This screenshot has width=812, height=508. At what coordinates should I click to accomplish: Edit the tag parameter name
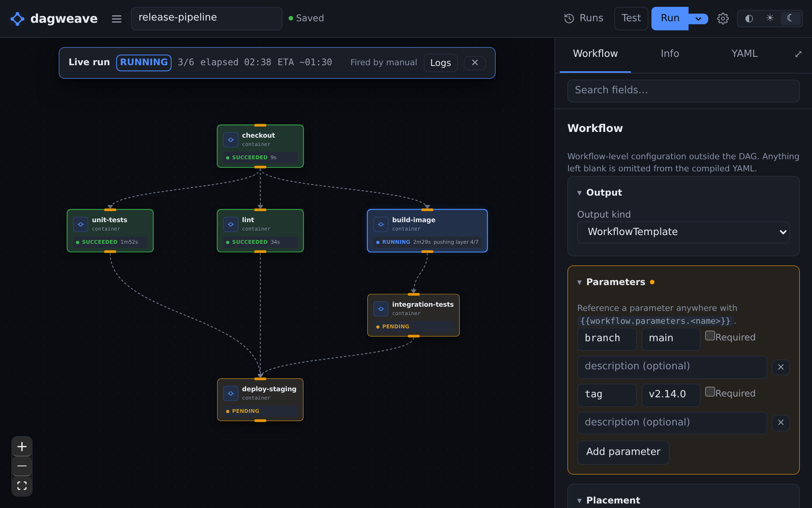click(x=607, y=395)
